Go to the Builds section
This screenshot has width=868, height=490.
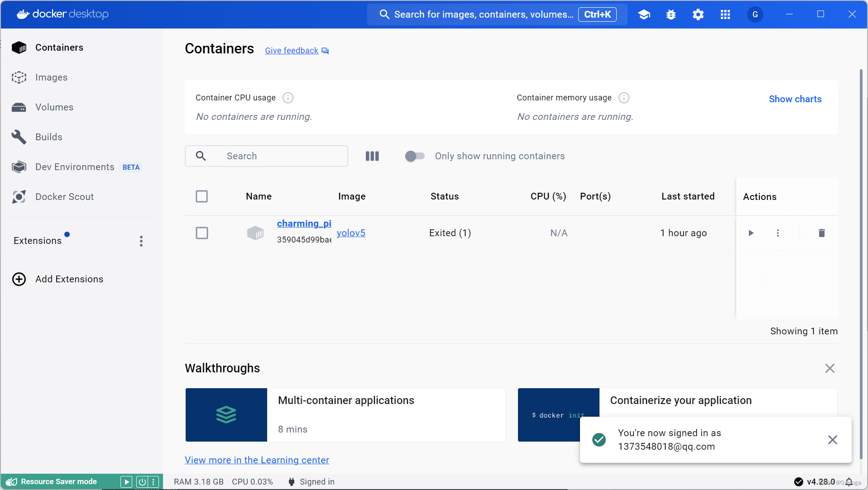click(48, 137)
